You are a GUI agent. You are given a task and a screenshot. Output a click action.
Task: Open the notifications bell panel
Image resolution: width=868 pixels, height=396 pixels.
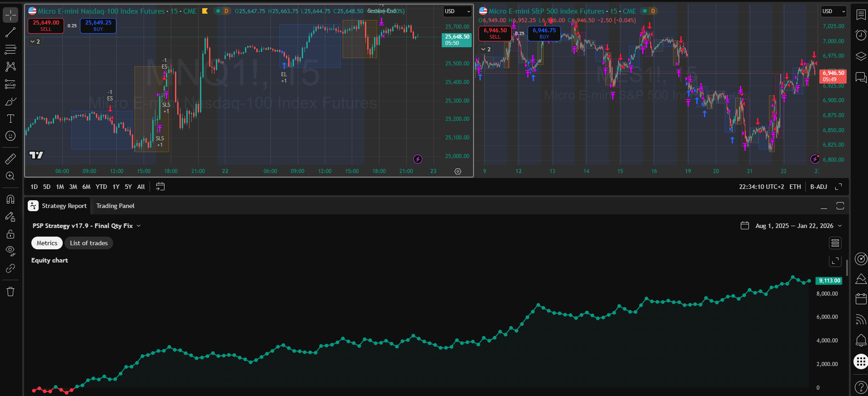861,340
